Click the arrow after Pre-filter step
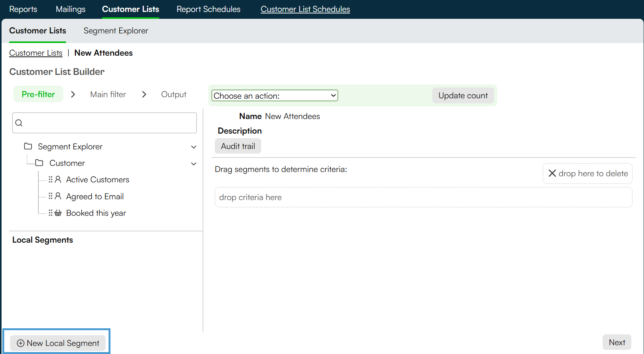 [x=73, y=94]
